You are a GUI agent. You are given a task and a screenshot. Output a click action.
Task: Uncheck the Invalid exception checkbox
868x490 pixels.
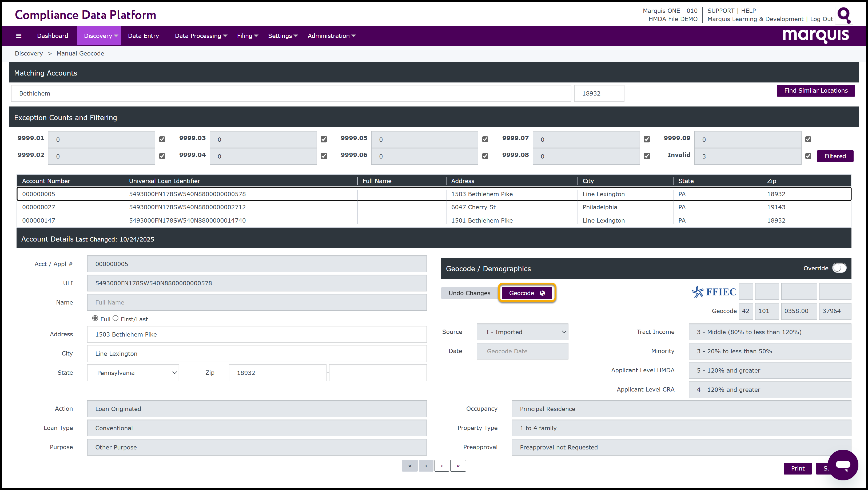[808, 156]
